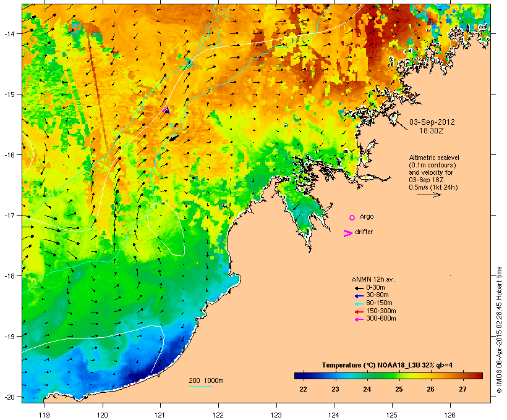Image resolution: width=507 pixels, height=420 pixels.
Task: Click the latitude axis label -19
Action: [9, 337]
